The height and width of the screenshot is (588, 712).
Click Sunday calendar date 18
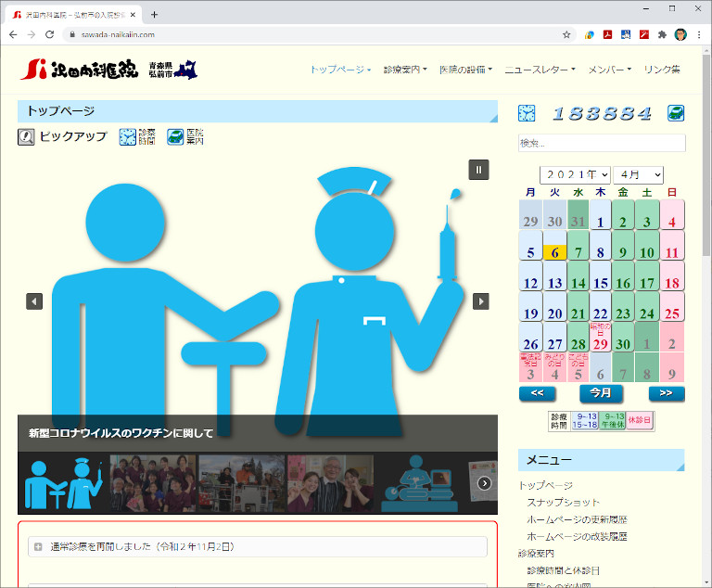click(672, 276)
